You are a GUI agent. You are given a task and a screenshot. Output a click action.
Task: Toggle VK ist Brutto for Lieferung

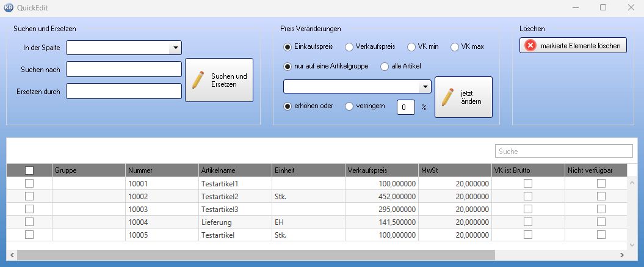[528, 222]
